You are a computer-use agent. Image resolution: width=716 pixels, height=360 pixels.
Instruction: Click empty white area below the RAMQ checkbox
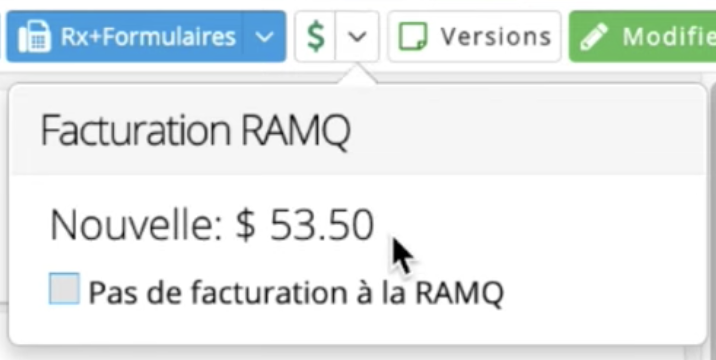(358, 327)
